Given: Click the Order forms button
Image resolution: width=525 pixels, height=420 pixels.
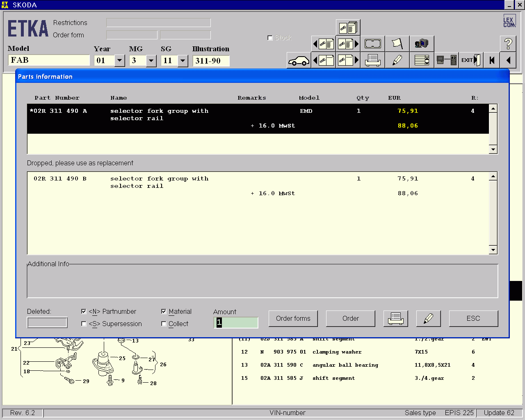Looking at the screenshot, I should pos(293,318).
